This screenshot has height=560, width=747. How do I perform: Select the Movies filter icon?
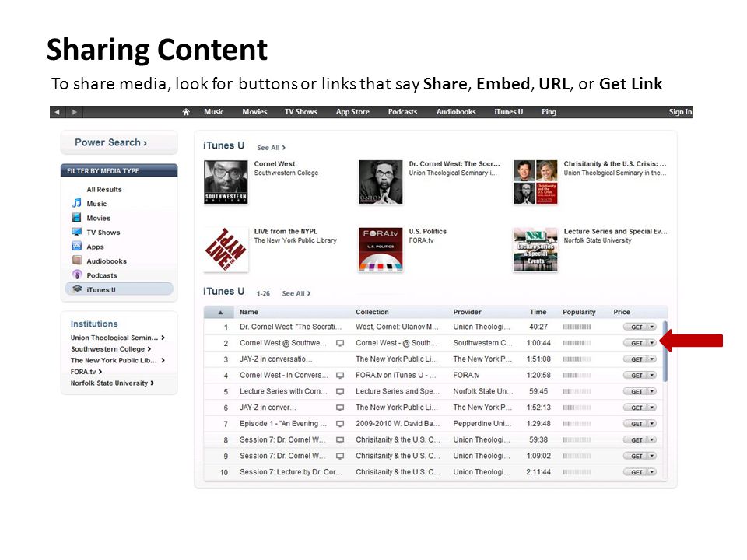click(77, 218)
